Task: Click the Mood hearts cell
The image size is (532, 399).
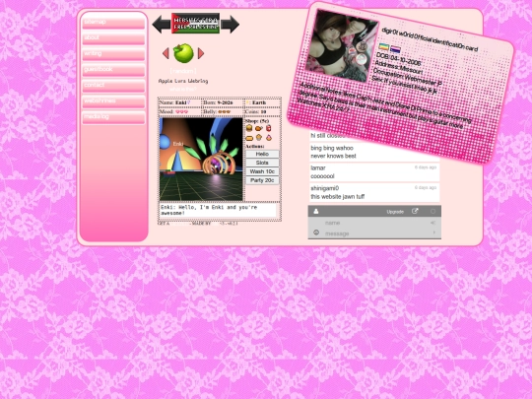Action: point(180,111)
